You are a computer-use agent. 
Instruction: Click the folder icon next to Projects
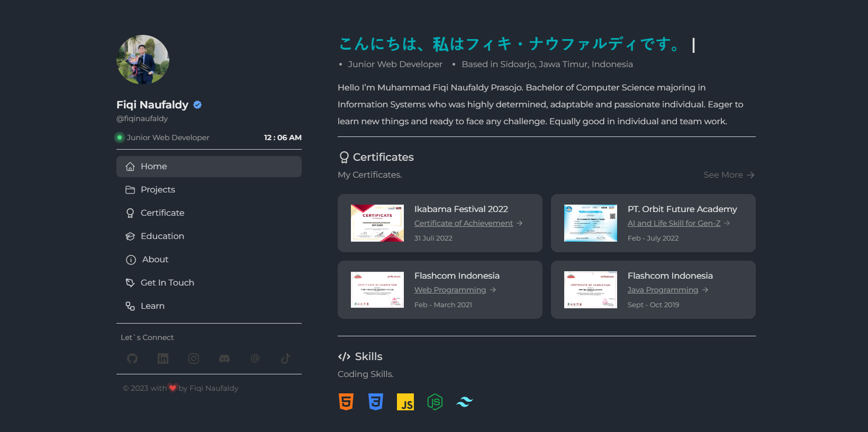(x=130, y=190)
